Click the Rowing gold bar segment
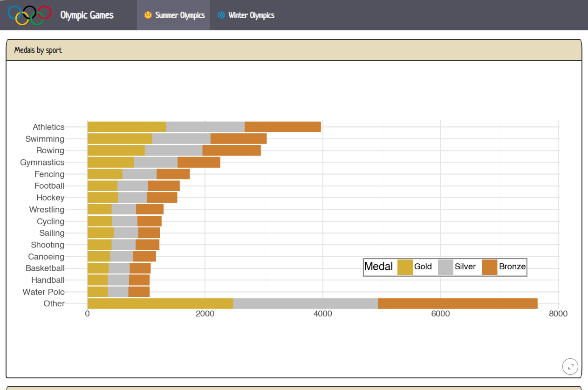Viewport: 588px width, 390px height. click(x=116, y=151)
